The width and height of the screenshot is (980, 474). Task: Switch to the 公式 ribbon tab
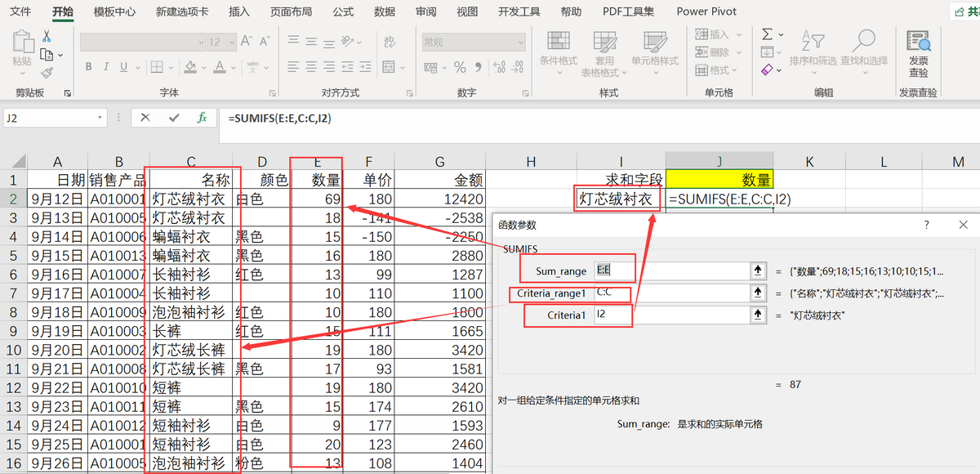[x=343, y=11]
